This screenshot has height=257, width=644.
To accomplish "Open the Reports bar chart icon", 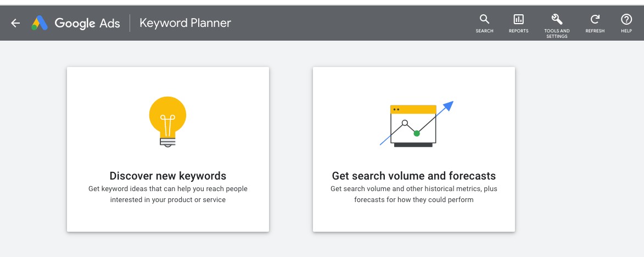I will [x=518, y=20].
